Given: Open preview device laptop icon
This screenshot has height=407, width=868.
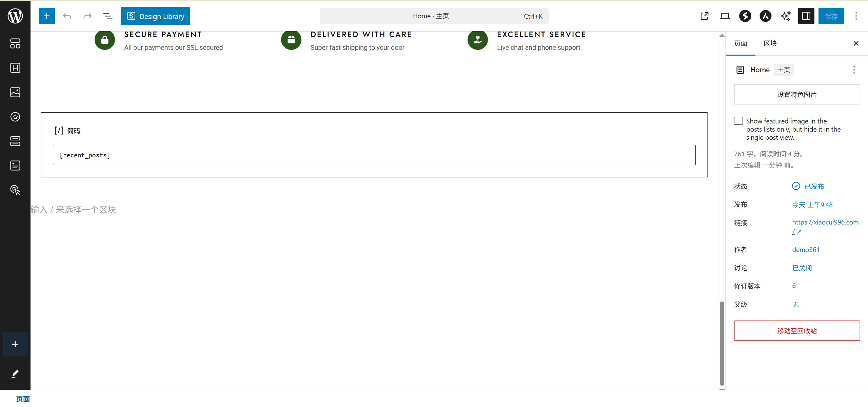Looking at the screenshot, I should point(725,16).
